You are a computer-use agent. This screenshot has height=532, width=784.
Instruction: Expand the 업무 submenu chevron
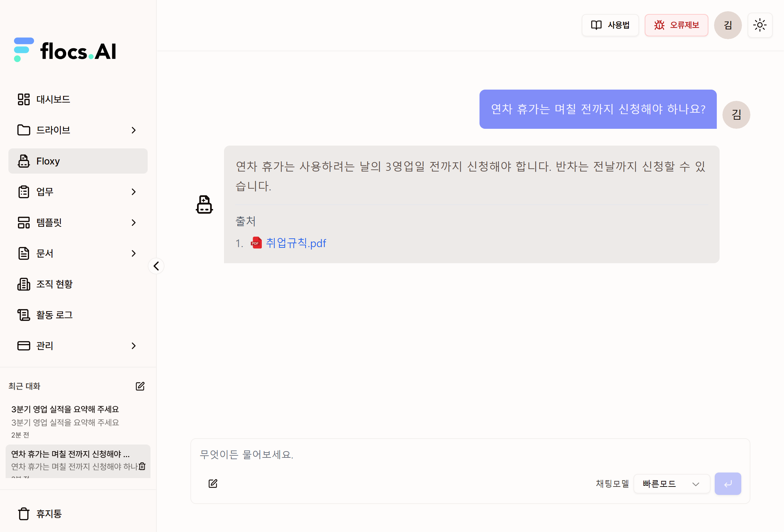[133, 192]
